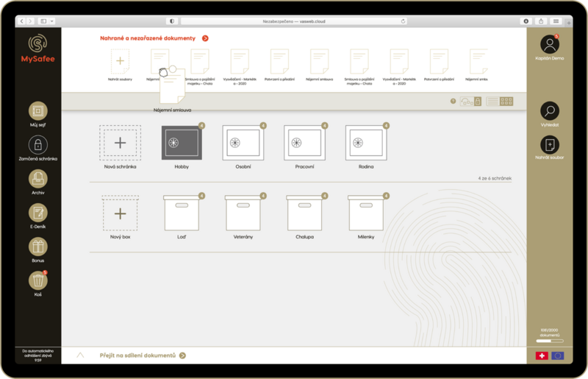The width and height of the screenshot is (588, 379).
Task: Click count badge on Hobby safe
Action: pyautogui.click(x=201, y=125)
